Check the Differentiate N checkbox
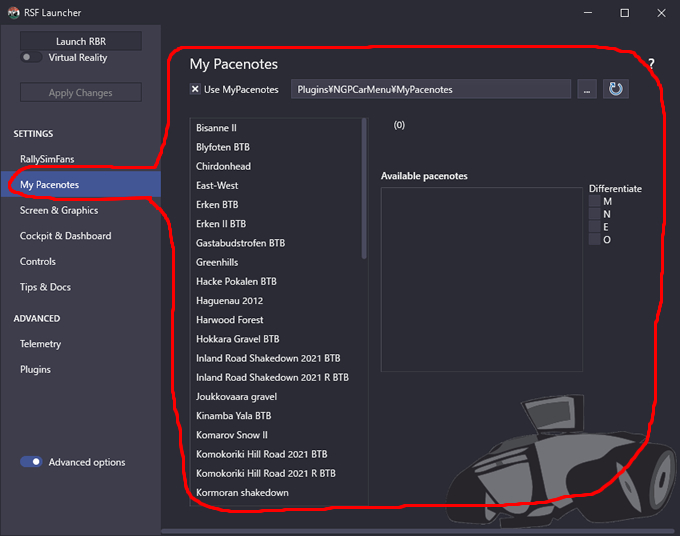Viewport: 680px width, 536px height. (x=595, y=214)
